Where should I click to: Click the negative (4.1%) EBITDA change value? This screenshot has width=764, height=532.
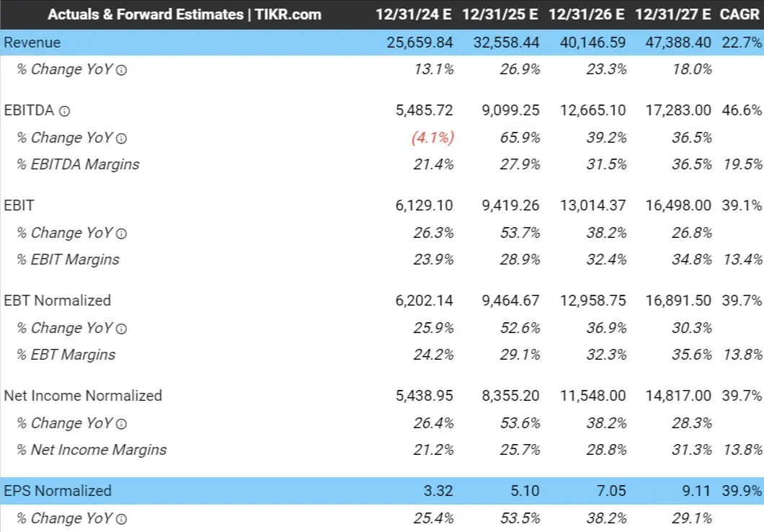coord(432,138)
